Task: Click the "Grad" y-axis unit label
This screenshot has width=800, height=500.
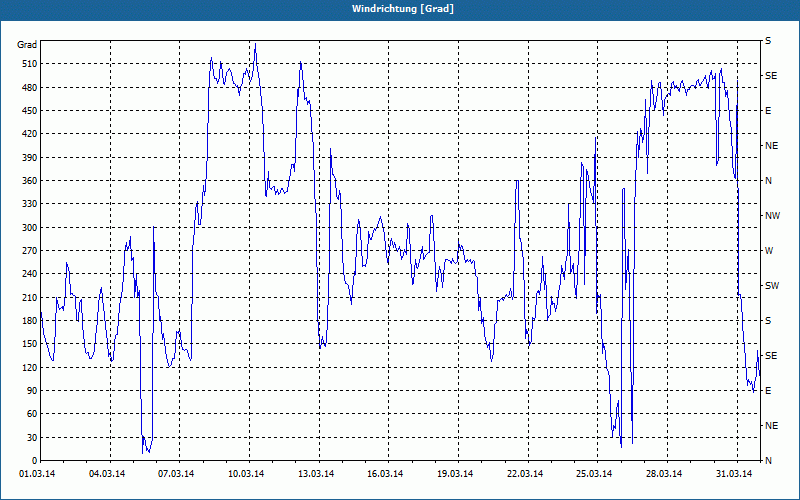Action: click(27, 45)
